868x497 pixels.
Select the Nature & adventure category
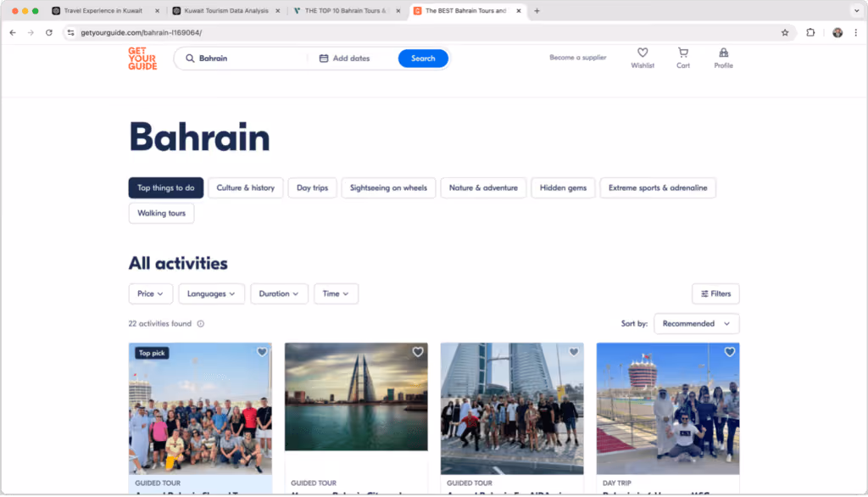pos(483,187)
